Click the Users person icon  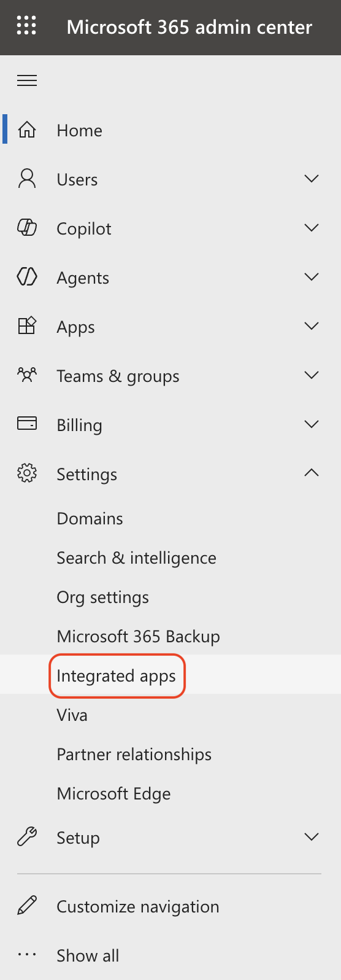27,179
